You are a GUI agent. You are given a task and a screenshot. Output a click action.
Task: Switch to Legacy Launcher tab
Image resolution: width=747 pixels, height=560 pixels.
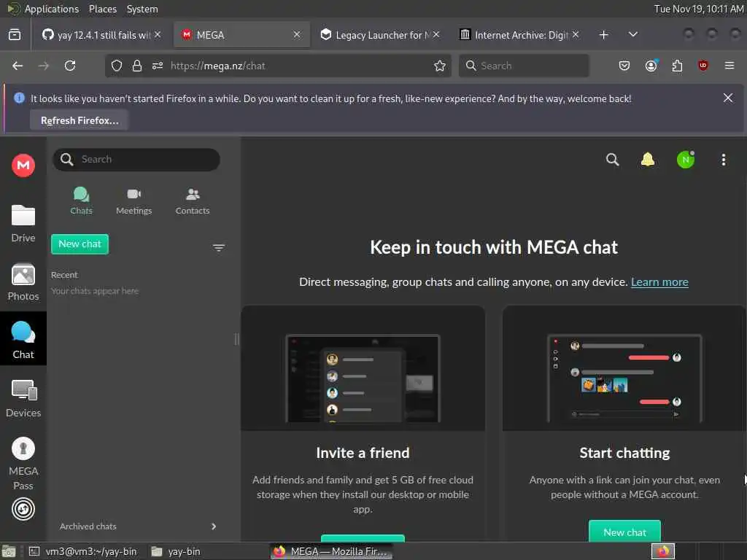(x=379, y=35)
